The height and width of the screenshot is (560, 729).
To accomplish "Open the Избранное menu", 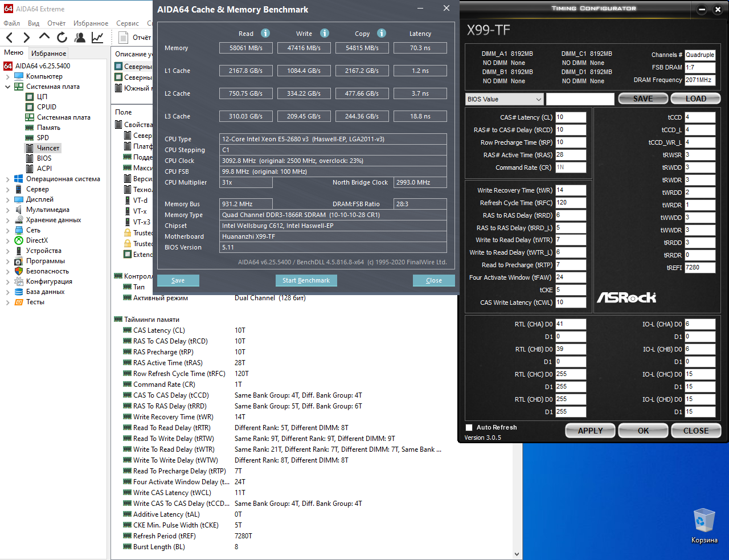I will (x=91, y=23).
